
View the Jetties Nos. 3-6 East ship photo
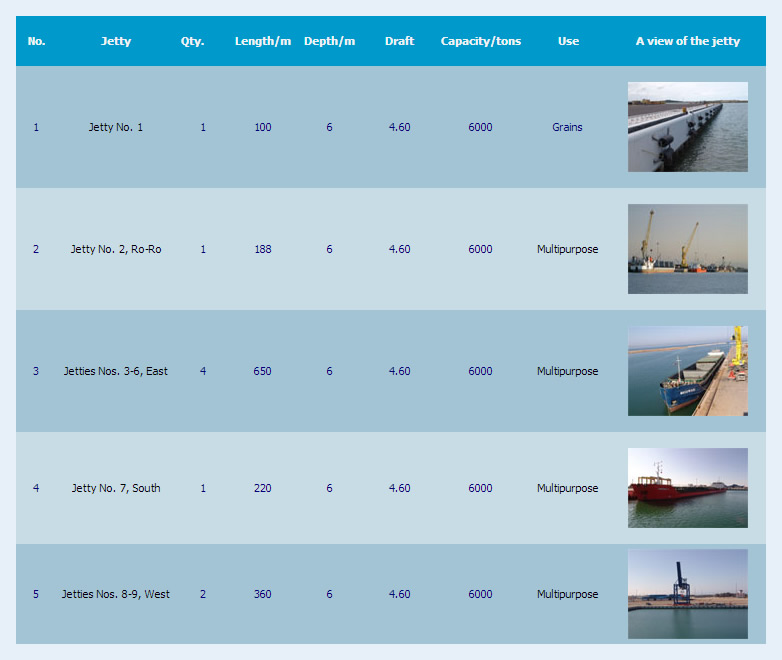click(x=688, y=371)
